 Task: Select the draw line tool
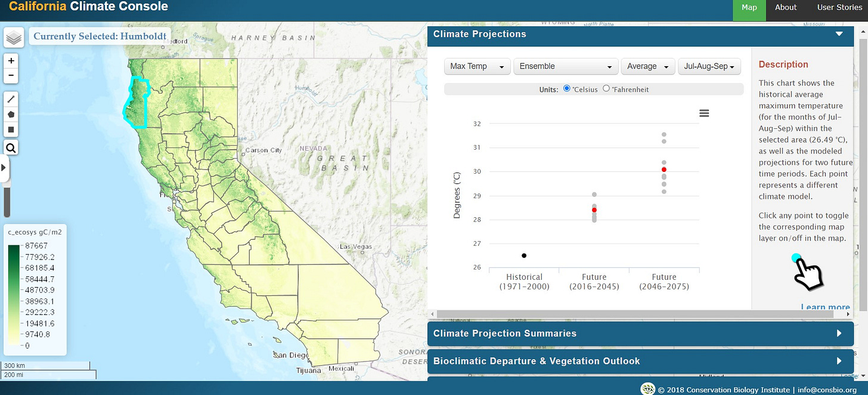[11, 99]
